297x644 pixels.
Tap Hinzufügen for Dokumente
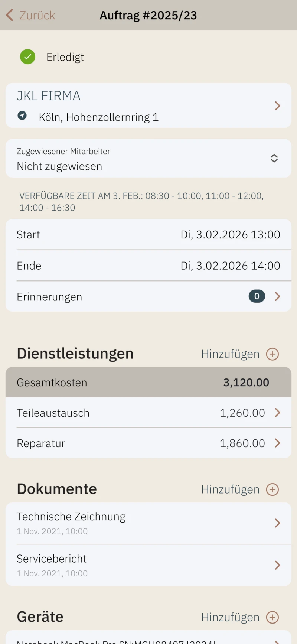230,489
